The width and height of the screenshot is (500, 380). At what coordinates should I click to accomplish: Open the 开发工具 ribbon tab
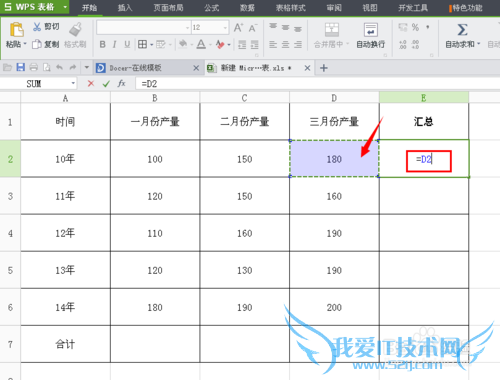pyautogui.click(x=413, y=8)
